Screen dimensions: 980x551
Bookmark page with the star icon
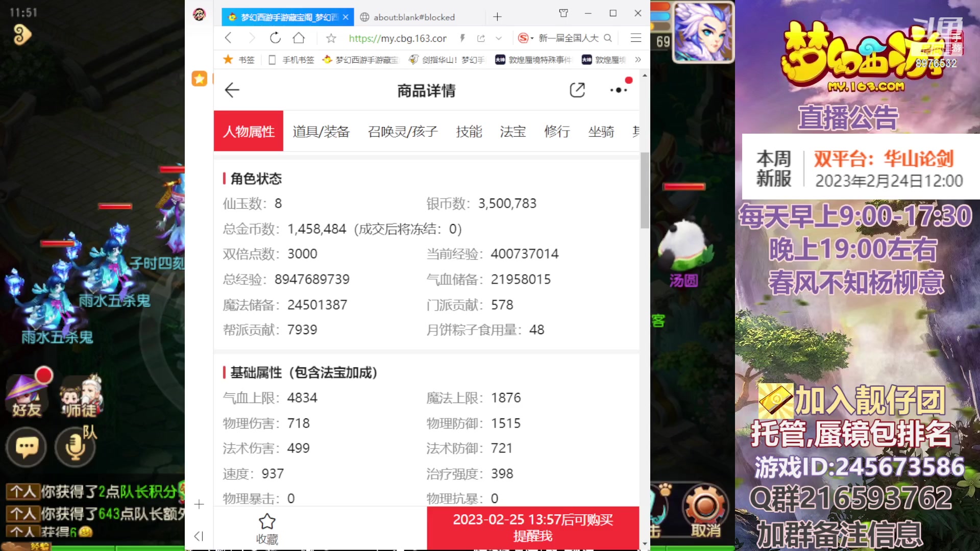coord(331,38)
